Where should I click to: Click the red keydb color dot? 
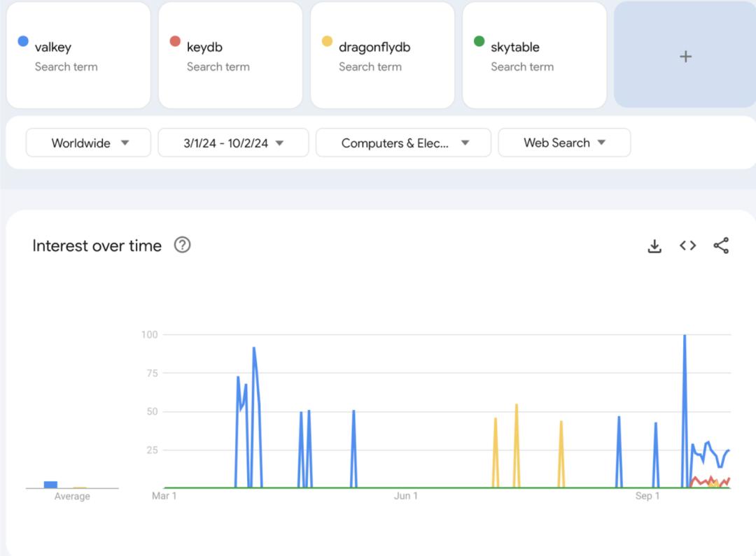[175, 41]
